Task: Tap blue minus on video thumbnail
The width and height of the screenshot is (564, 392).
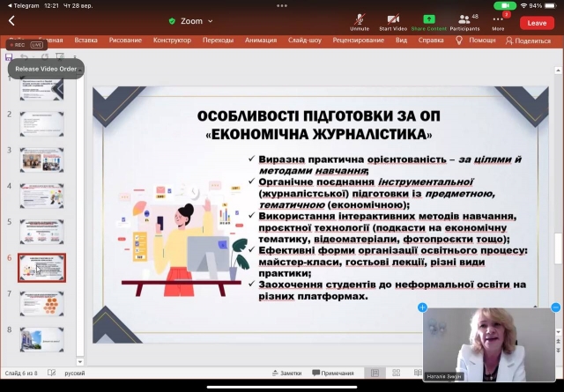Action: (556, 307)
